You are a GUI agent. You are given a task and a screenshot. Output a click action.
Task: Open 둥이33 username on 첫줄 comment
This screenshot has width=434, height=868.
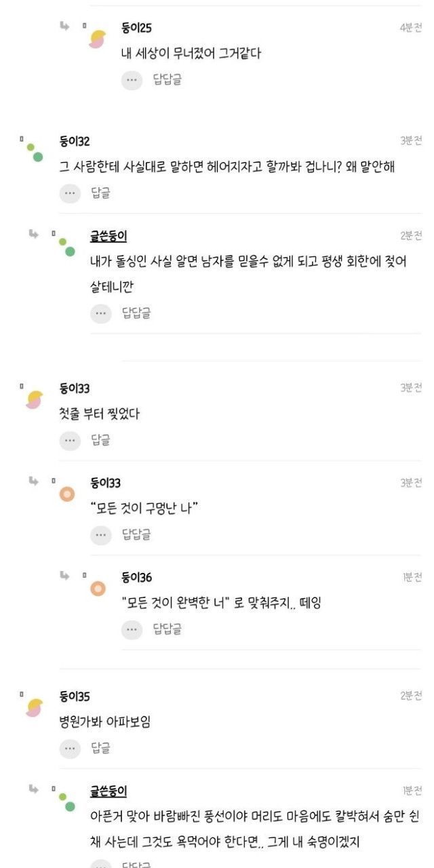pyautogui.click(x=75, y=389)
